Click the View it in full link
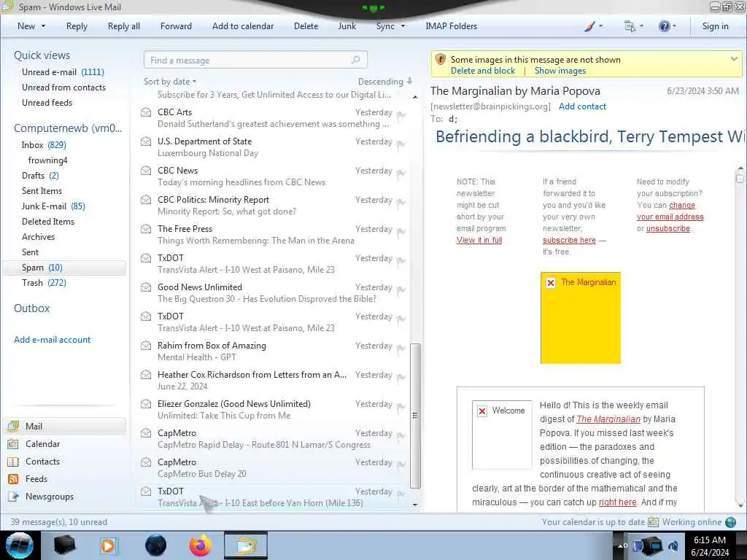The height and width of the screenshot is (560, 747). tap(479, 240)
